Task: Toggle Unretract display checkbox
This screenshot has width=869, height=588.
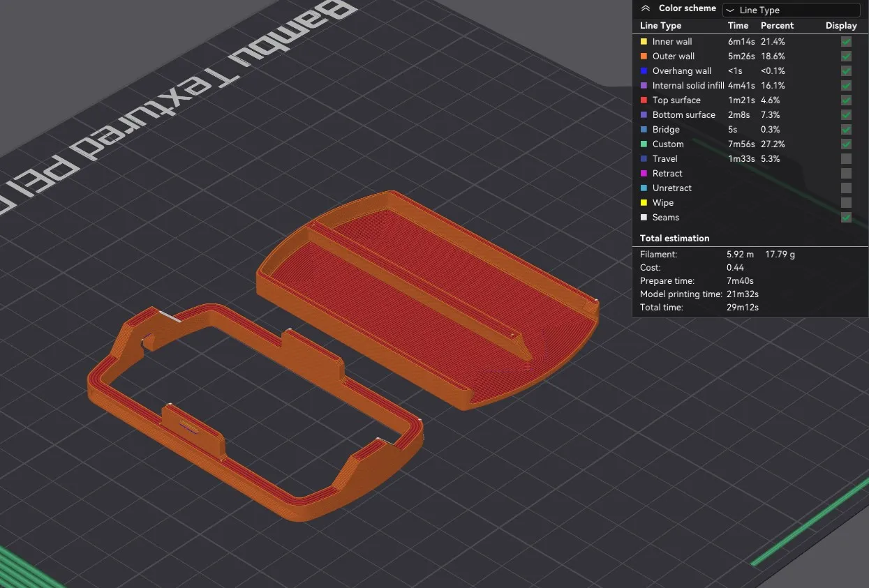Action: click(x=846, y=188)
